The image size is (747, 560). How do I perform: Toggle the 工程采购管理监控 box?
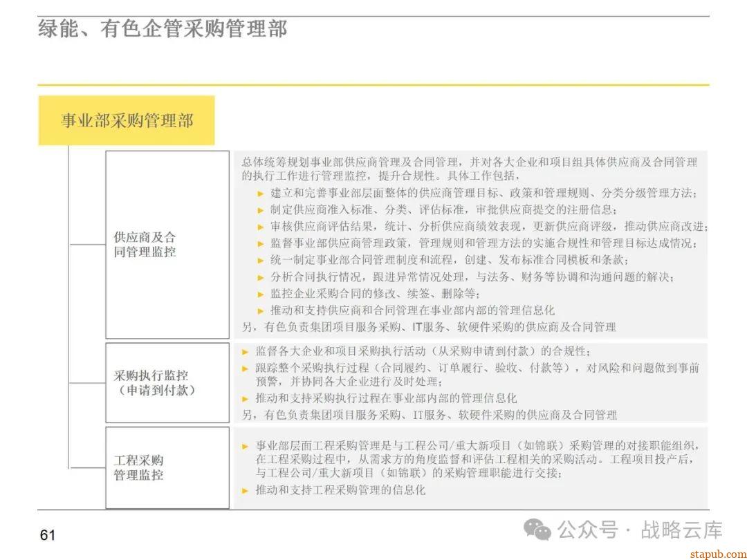tap(167, 467)
